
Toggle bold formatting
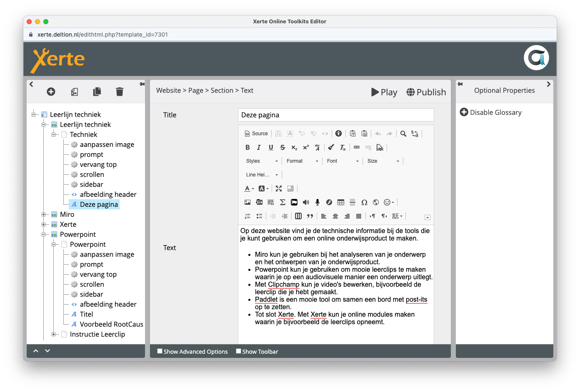coord(247,147)
